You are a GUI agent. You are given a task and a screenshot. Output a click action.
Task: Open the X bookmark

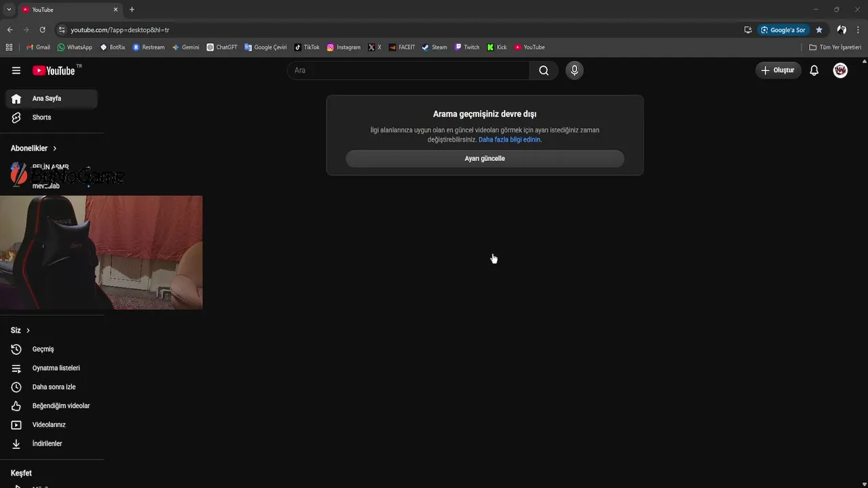(374, 47)
